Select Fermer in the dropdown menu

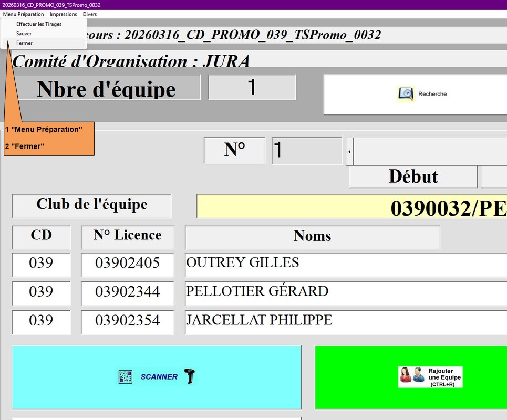(24, 43)
